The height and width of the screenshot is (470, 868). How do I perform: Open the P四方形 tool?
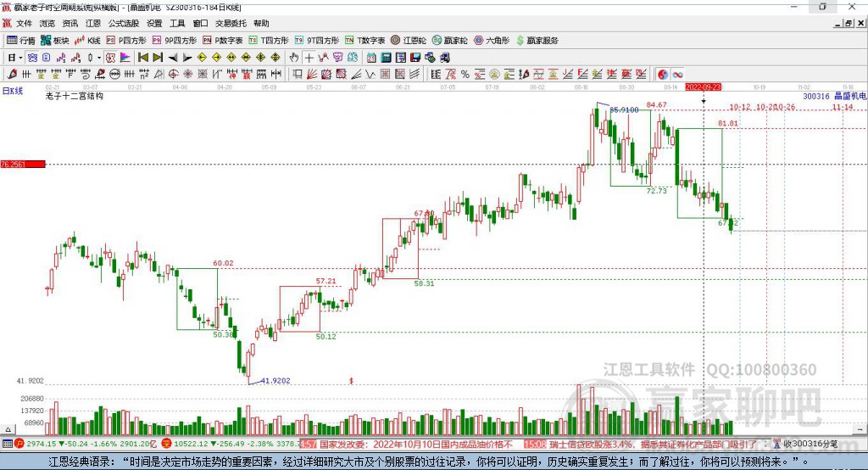pyautogui.click(x=126, y=41)
